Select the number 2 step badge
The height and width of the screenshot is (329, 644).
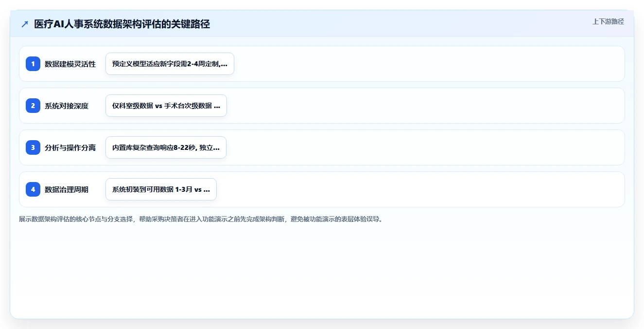33,106
